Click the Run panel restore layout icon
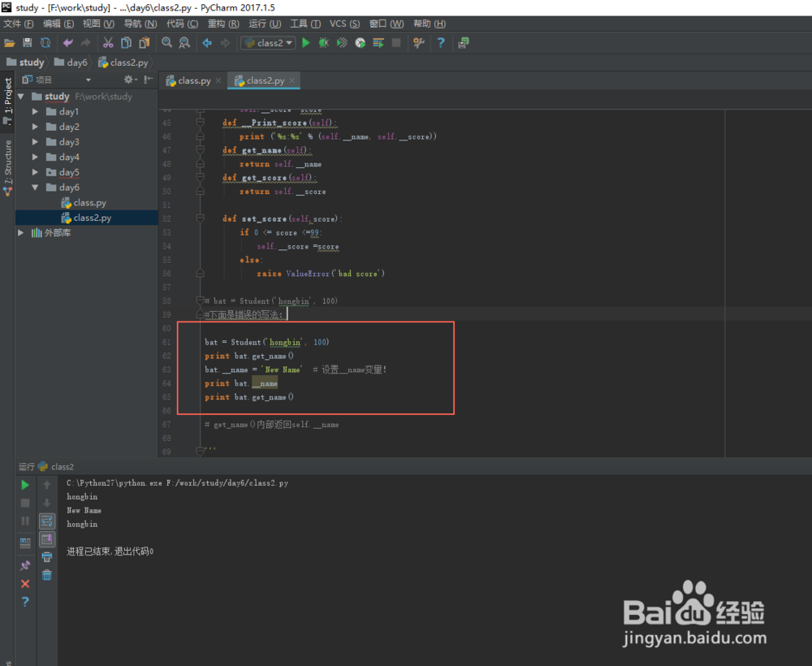The height and width of the screenshot is (666, 812). click(25, 543)
